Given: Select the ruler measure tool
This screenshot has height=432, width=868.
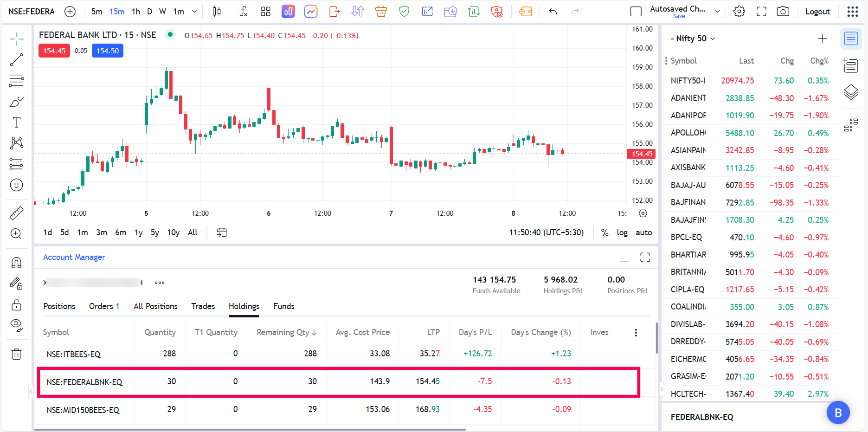Looking at the screenshot, I should [17, 213].
